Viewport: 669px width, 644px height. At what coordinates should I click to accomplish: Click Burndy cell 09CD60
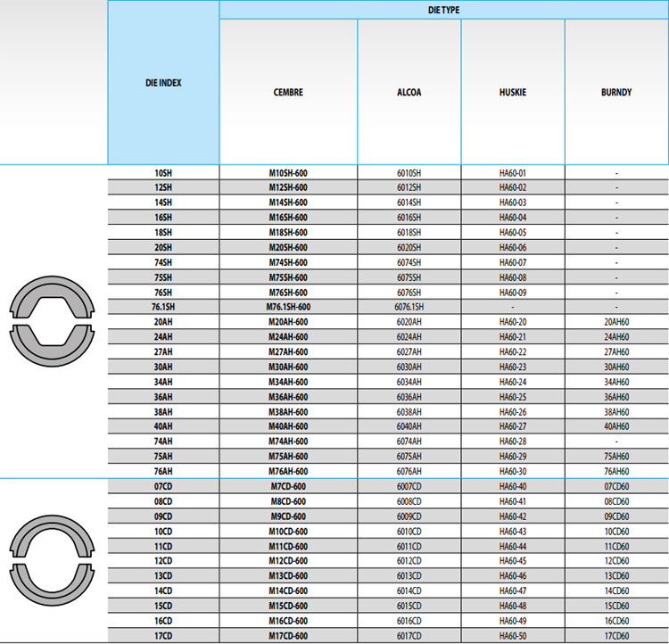(x=616, y=516)
